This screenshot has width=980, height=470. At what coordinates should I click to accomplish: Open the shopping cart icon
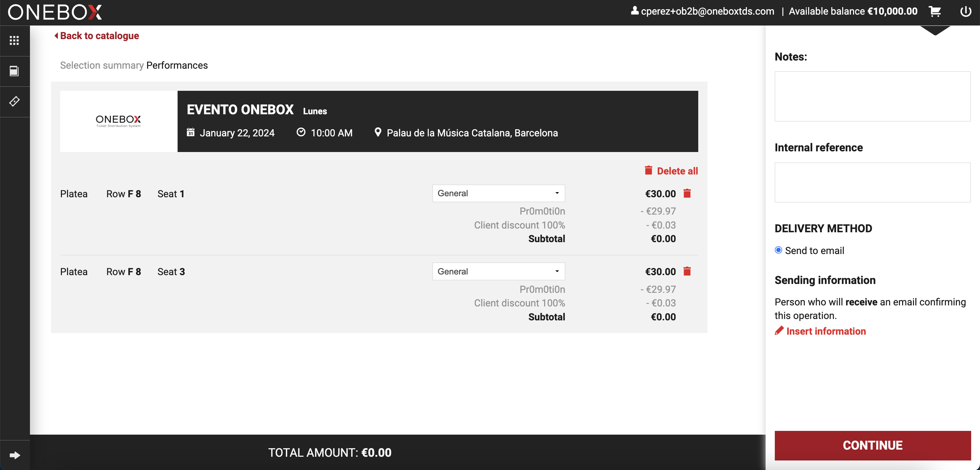coord(935,12)
